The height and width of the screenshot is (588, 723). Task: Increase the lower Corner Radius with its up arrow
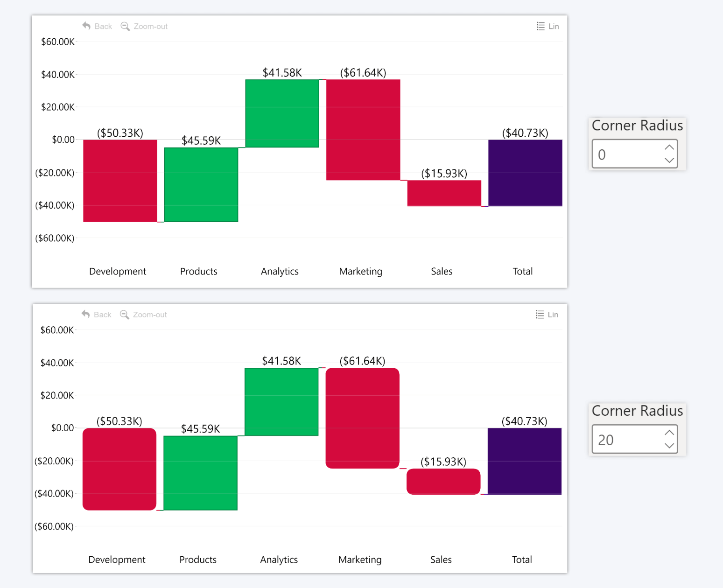point(669,433)
